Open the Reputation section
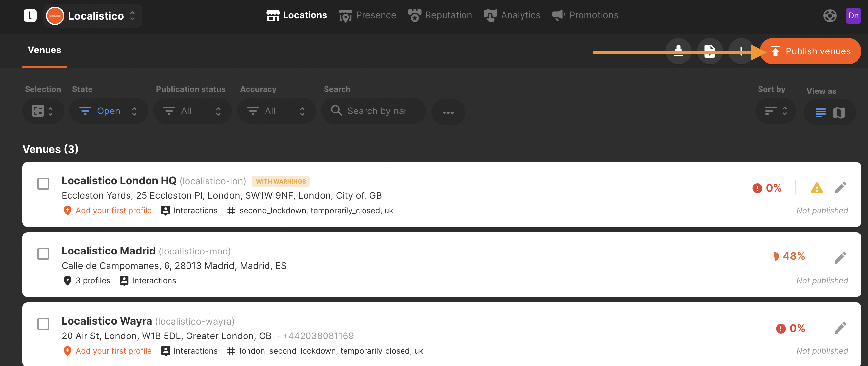 pyautogui.click(x=440, y=15)
